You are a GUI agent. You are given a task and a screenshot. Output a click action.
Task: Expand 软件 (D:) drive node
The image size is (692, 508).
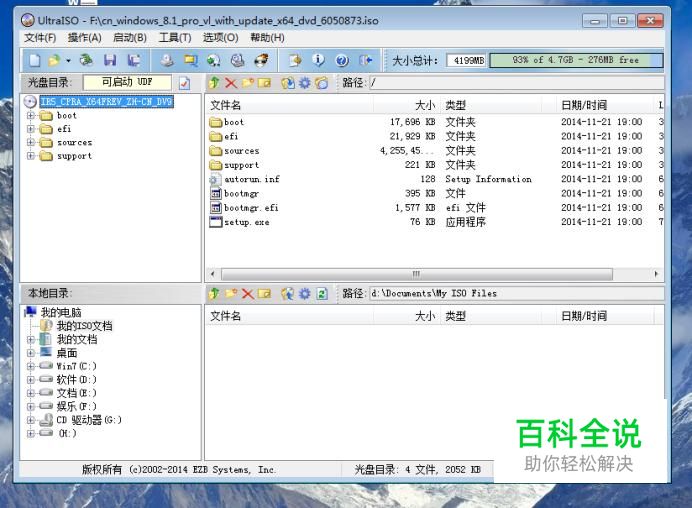(x=30, y=379)
